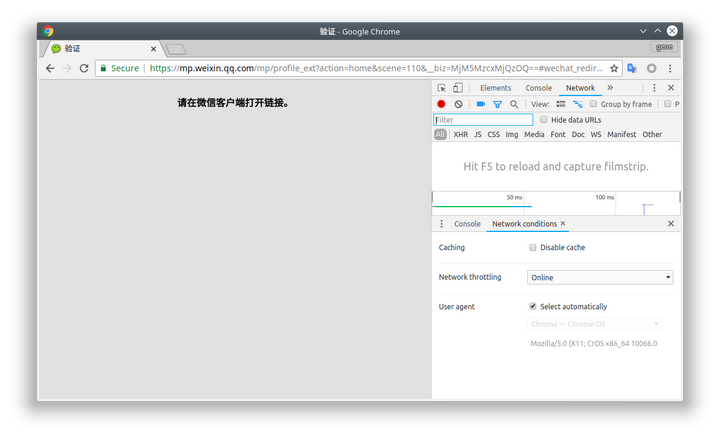This screenshot has height=438, width=720.
Task: Open the drawer three-dot menu
Action: click(441, 224)
